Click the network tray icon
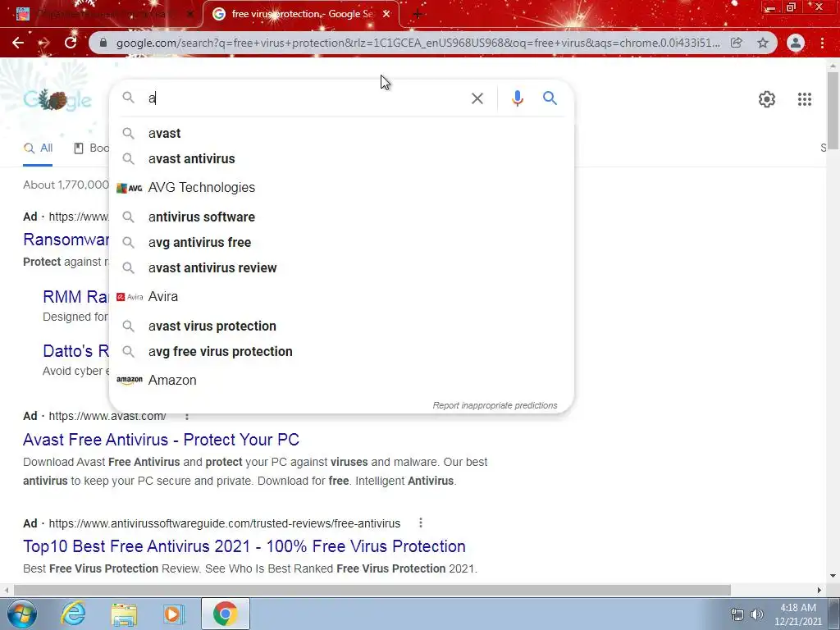Screen dimensions: 840x630 click(737, 614)
